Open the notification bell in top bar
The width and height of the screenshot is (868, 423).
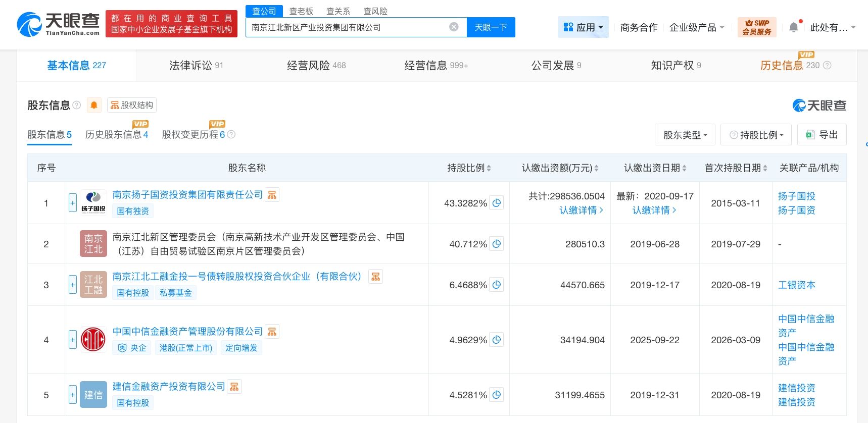point(794,27)
